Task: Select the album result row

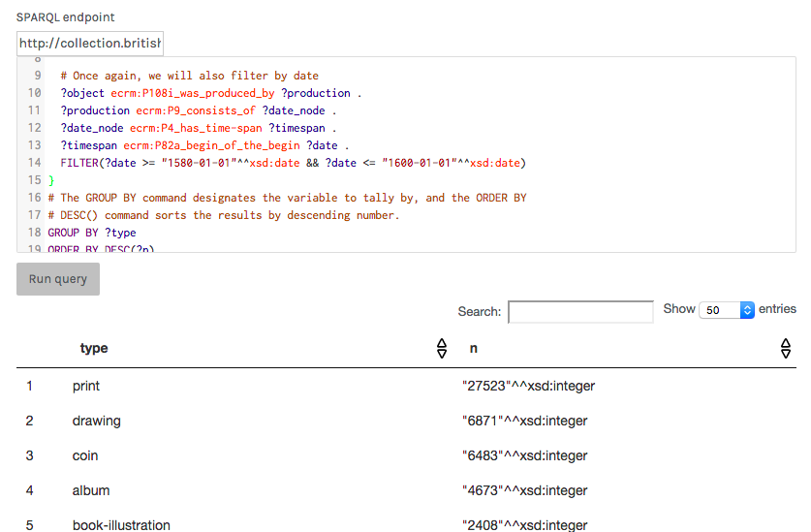Action: pyautogui.click(x=91, y=490)
